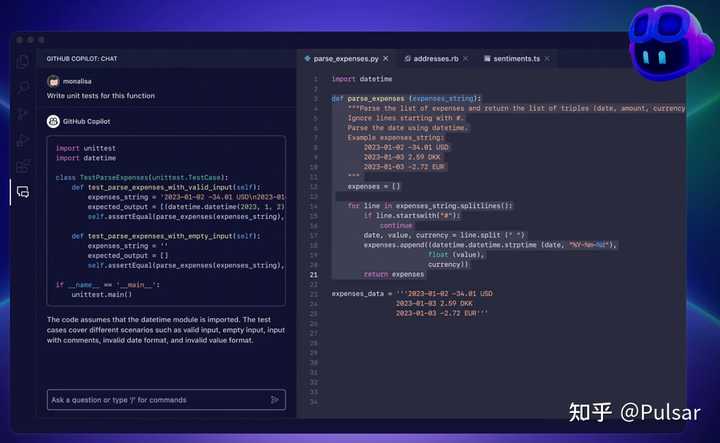Click the 'Write unit tests for this function' message
The height and width of the screenshot is (443, 720).
(101, 95)
